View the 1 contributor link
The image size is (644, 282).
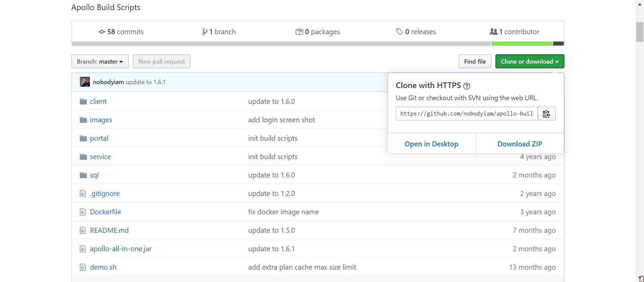click(x=515, y=32)
